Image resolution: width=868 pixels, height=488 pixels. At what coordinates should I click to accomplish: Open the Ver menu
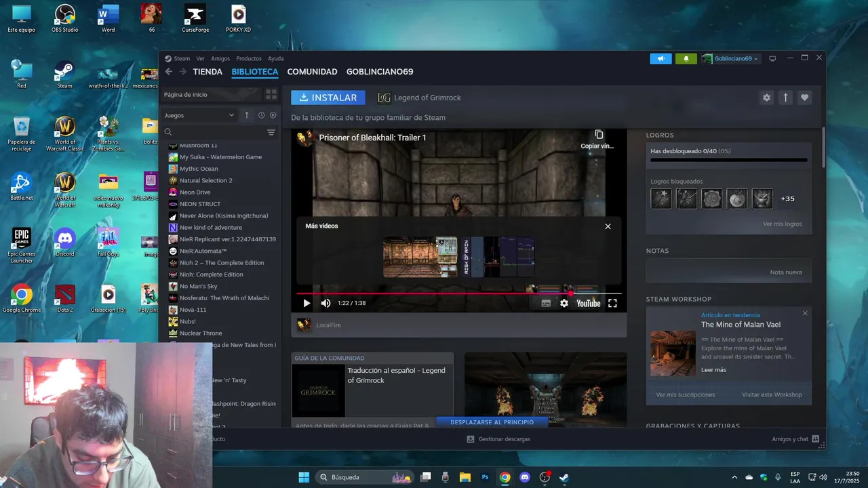pos(200,59)
